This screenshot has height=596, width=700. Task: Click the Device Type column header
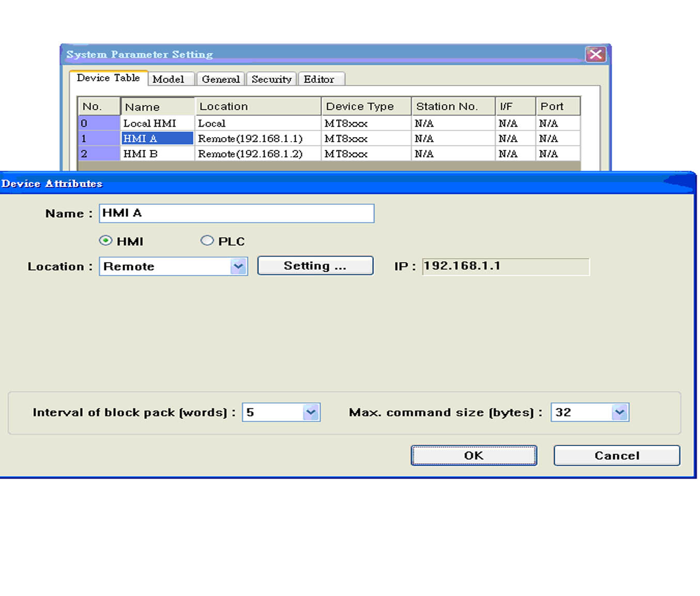click(x=360, y=107)
